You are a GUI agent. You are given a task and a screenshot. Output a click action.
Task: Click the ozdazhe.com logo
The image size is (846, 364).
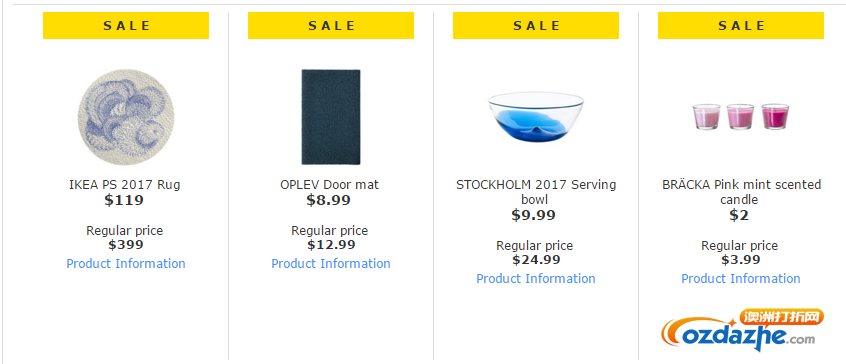[742, 330]
